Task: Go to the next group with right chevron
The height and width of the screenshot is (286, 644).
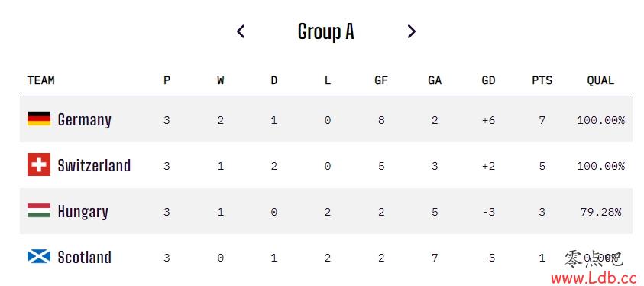Action: coord(411,31)
